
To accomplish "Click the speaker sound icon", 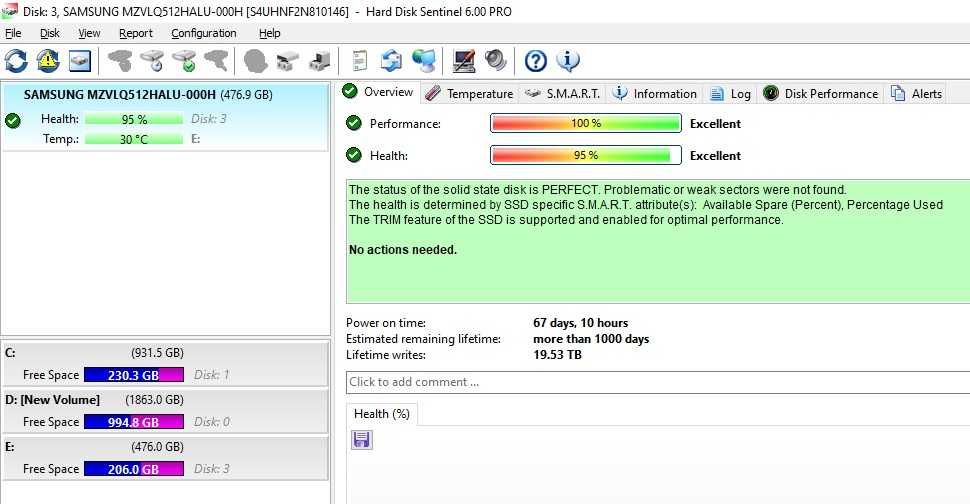I will pos(496,61).
